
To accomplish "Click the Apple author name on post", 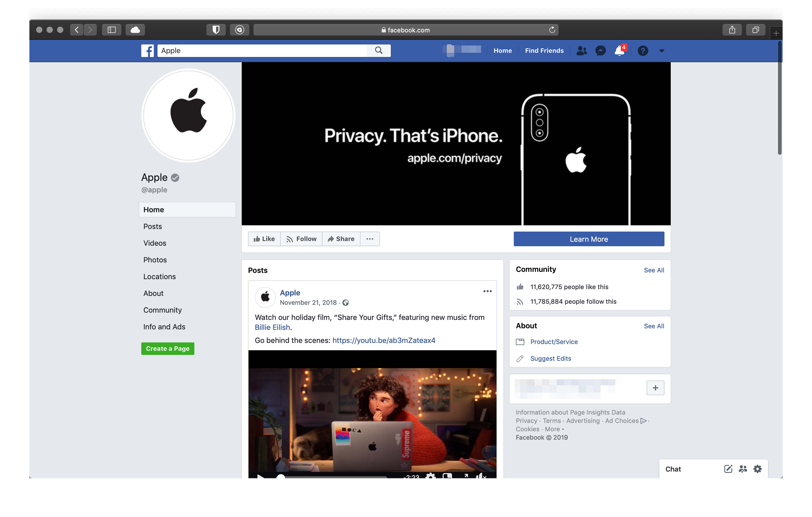I will [290, 292].
